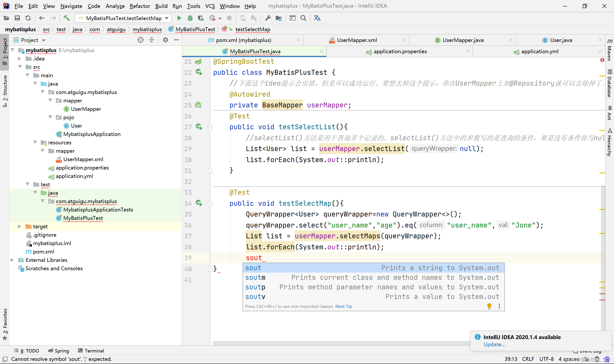Toggle the Ant tool window
The height and width of the screenshot is (364, 614).
610,113
